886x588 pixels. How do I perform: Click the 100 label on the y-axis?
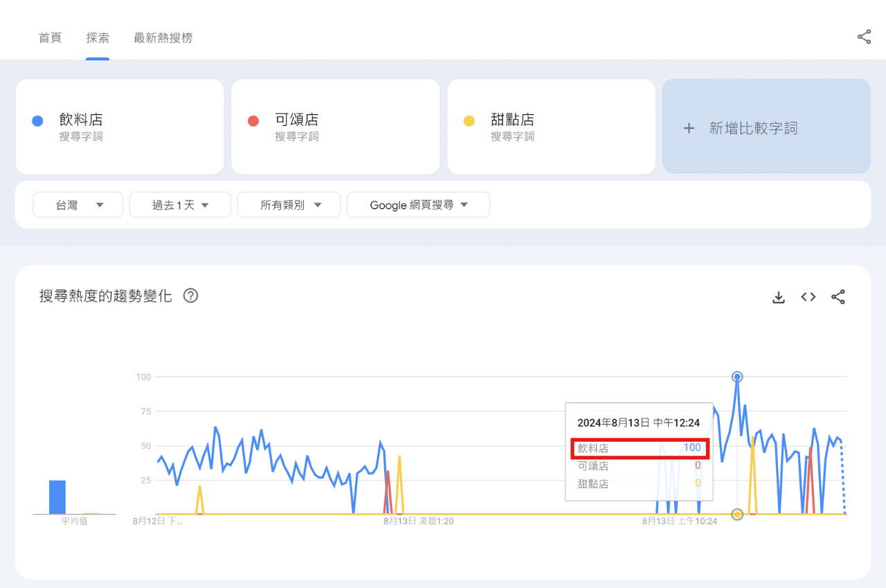[143, 377]
